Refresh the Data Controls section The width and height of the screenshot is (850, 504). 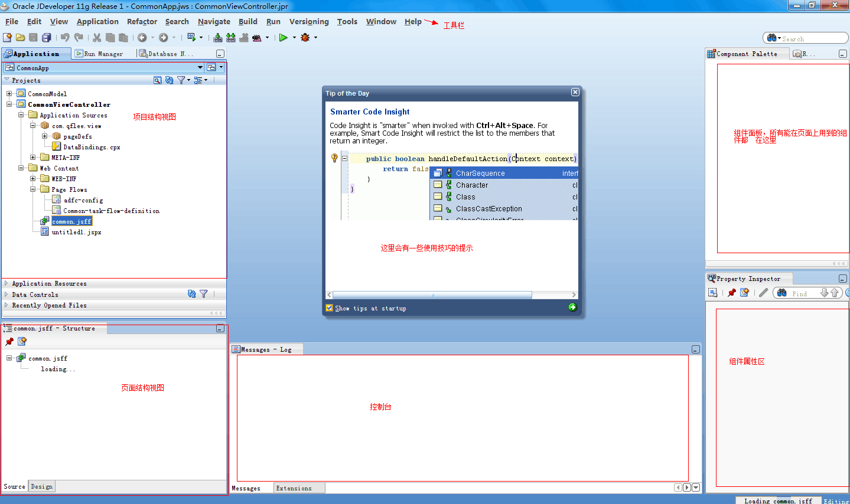(191, 294)
